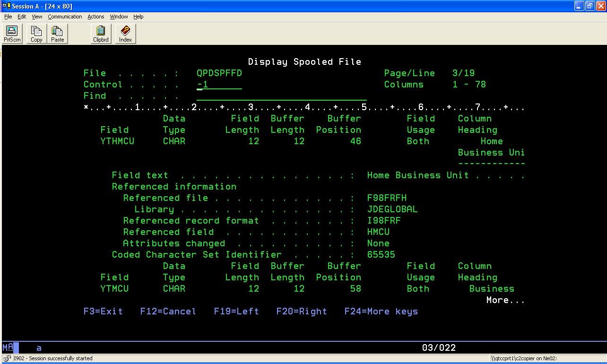Image resolution: width=607 pixels, height=364 pixels.
Task: Click the F24=More keys hotspot
Action: [x=381, y=311]
